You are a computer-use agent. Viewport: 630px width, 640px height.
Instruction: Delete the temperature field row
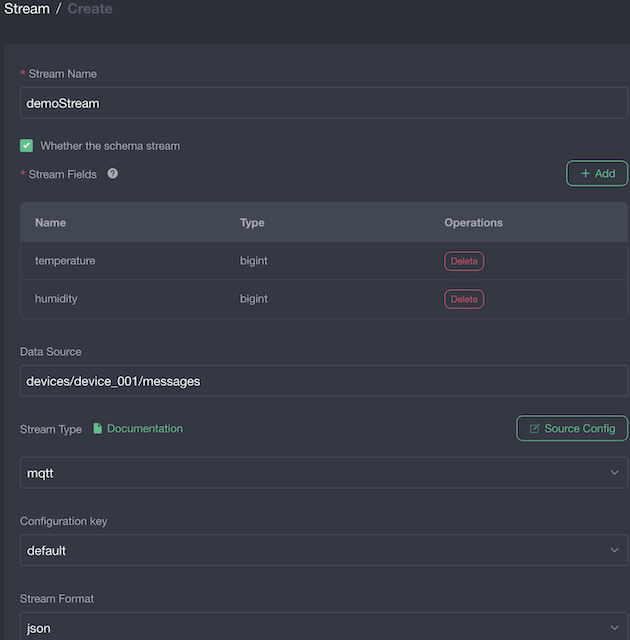pyautogui.click(x=464, y=261)
